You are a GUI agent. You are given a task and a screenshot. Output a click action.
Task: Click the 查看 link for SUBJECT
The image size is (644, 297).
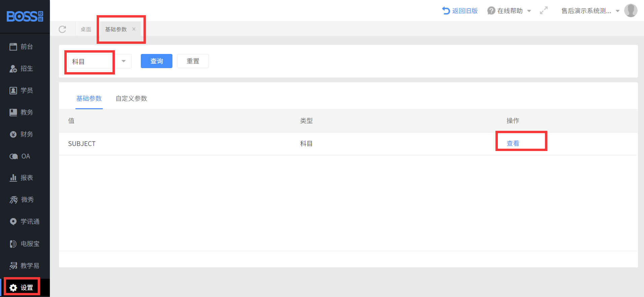click(x=513, y=143)
